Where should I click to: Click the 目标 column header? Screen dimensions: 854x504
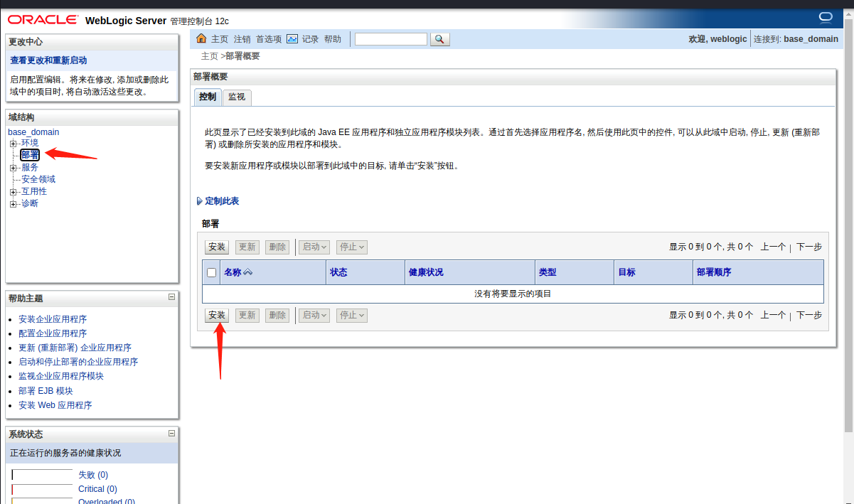[x=626, y=272]
